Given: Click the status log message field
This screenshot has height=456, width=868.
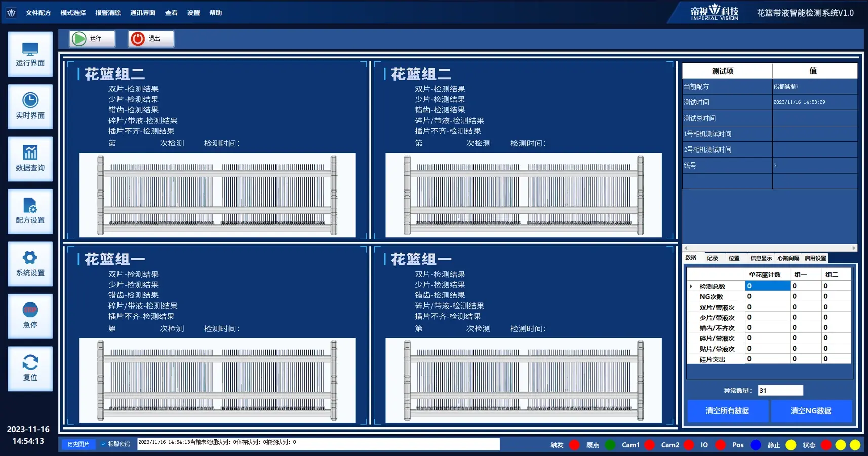Looking at the screenshot, I should [x=319, y=444].
